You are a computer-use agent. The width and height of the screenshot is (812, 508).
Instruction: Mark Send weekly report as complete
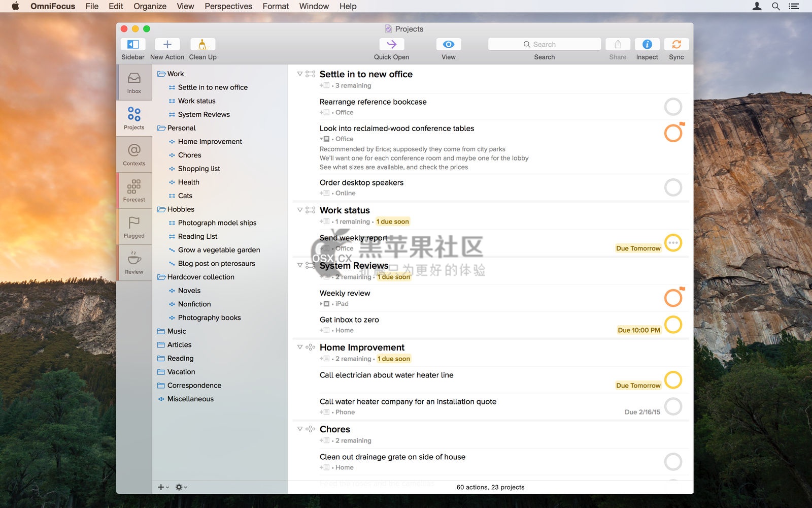673,243
